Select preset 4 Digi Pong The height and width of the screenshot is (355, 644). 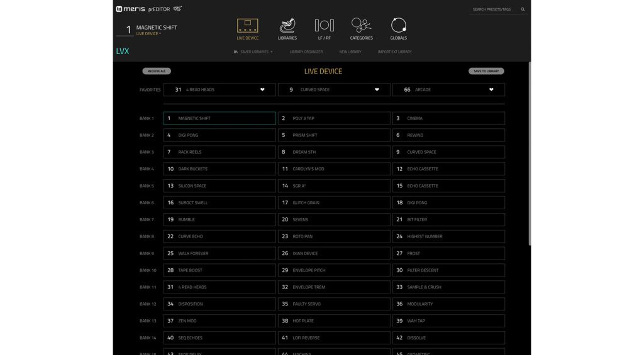219,135
